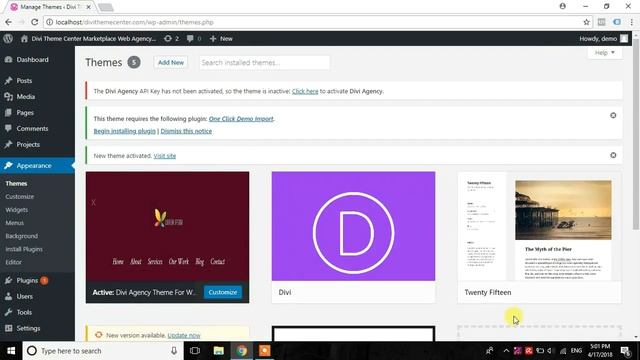Click Customize button on active theme

click(223, 292)
